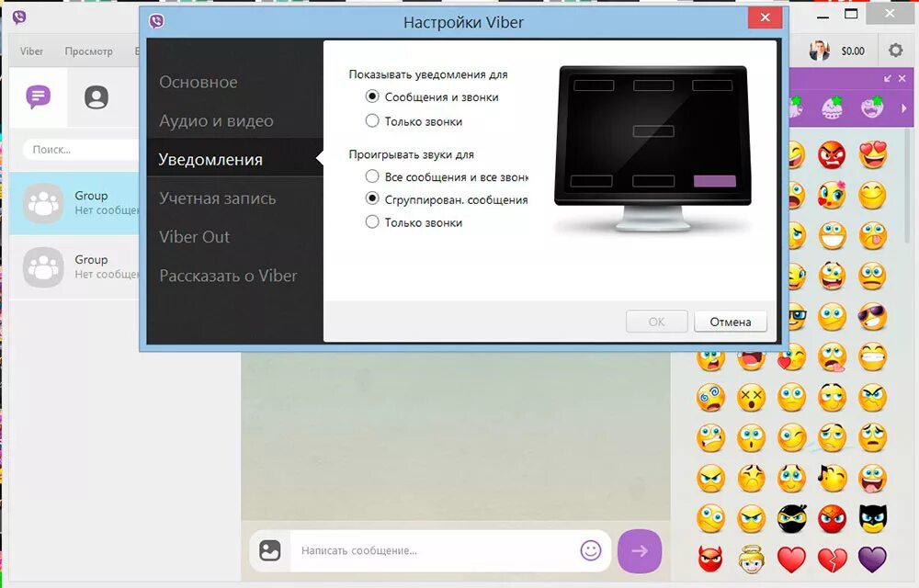The width and height of the screenshot is (919, 588).
Task: Insert the angel emoji with a halo
Action: click(x=751, y=560)
